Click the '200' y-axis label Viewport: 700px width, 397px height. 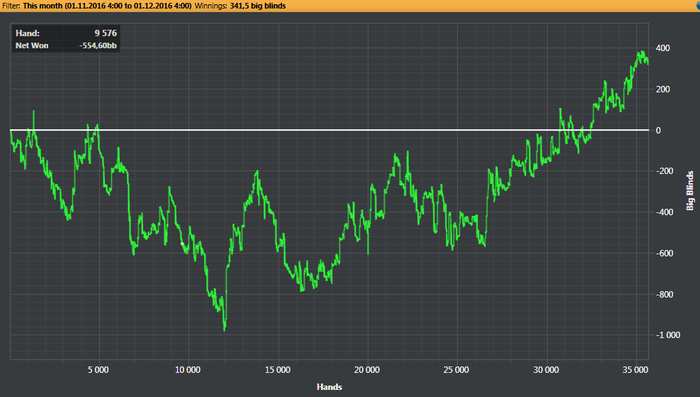[663, 89]
